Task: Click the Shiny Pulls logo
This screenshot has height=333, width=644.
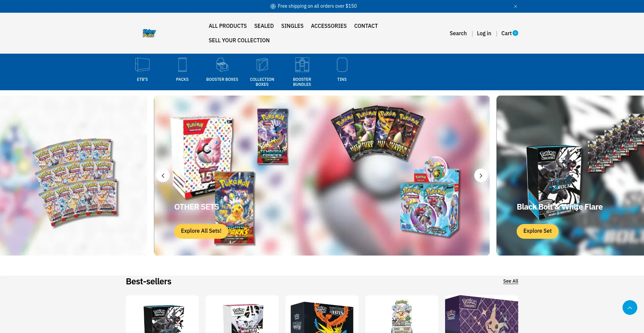Action: pos(149,33)
